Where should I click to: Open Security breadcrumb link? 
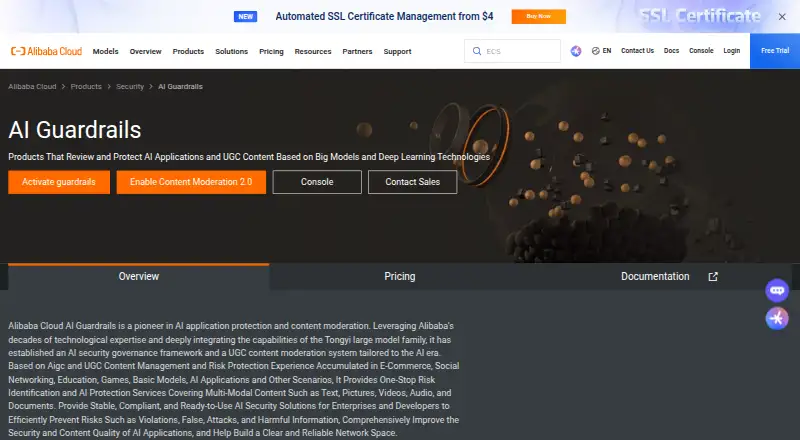click(130, 87)
